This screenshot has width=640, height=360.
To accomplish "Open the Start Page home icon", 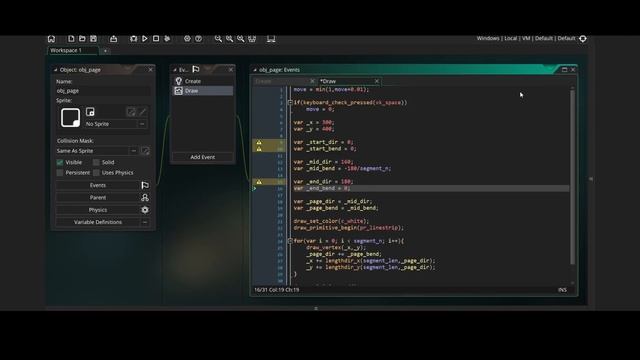I will point(51,39).
